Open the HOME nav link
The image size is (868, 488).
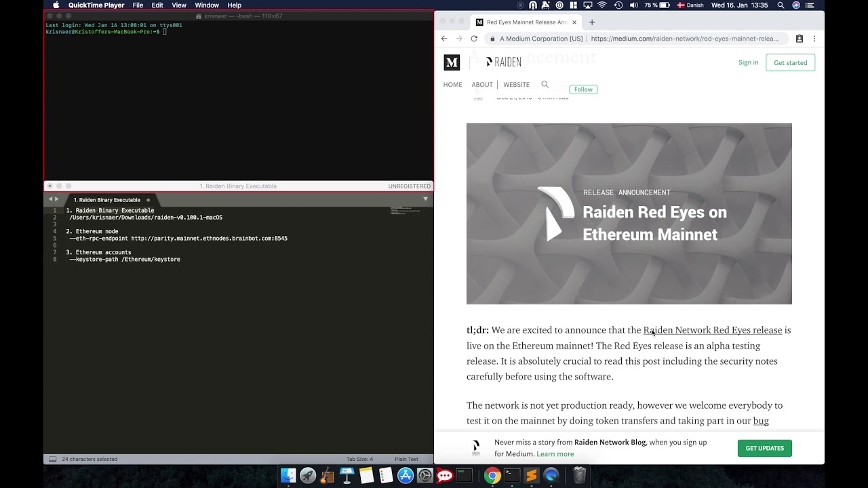[452, 85]
